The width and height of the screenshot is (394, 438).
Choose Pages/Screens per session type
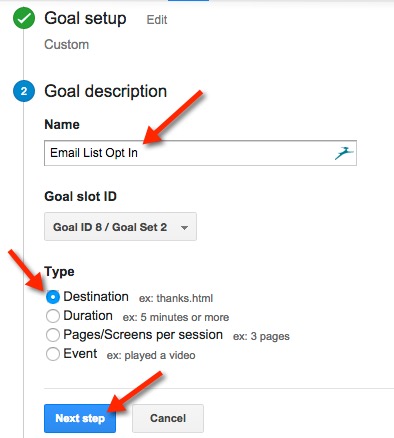[x=53, y=335]
